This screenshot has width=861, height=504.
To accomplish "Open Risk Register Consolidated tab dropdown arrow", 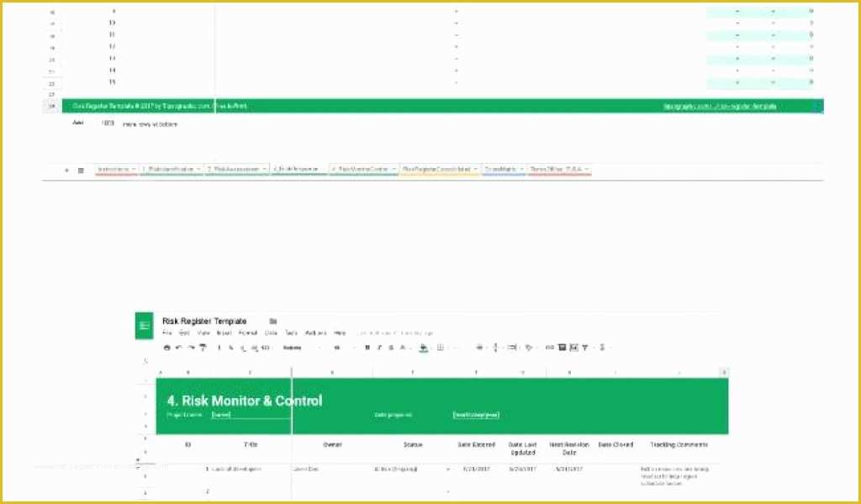I will pos(476,170).
